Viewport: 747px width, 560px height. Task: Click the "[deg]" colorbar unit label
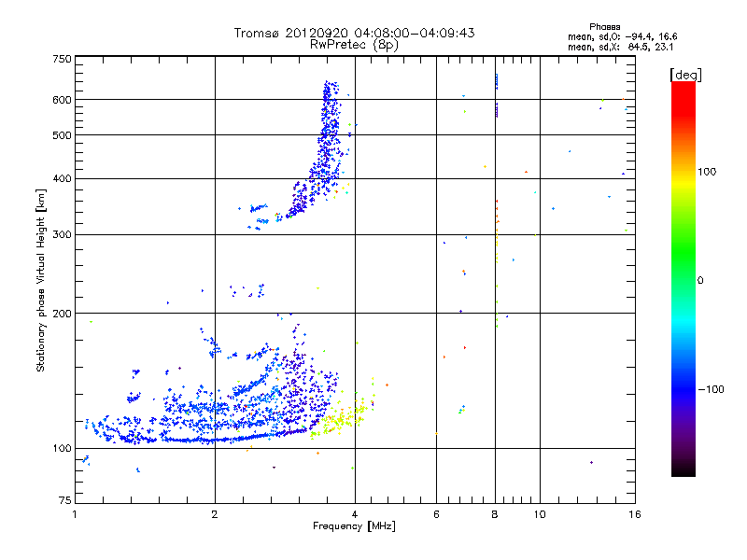tap(685, 76)
